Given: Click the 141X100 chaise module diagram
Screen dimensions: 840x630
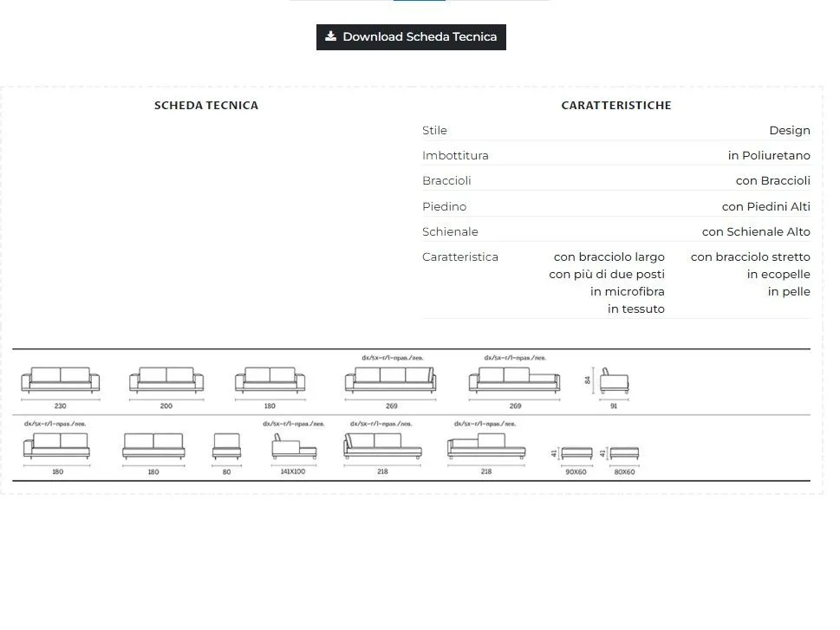Looking at the screenshot, I should 292,447.
